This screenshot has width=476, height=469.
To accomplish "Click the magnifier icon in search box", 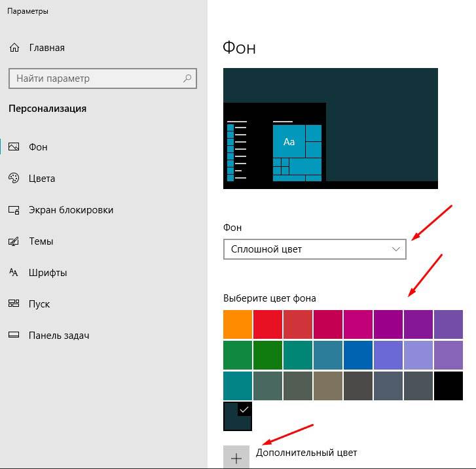I will tap(187, 78).
